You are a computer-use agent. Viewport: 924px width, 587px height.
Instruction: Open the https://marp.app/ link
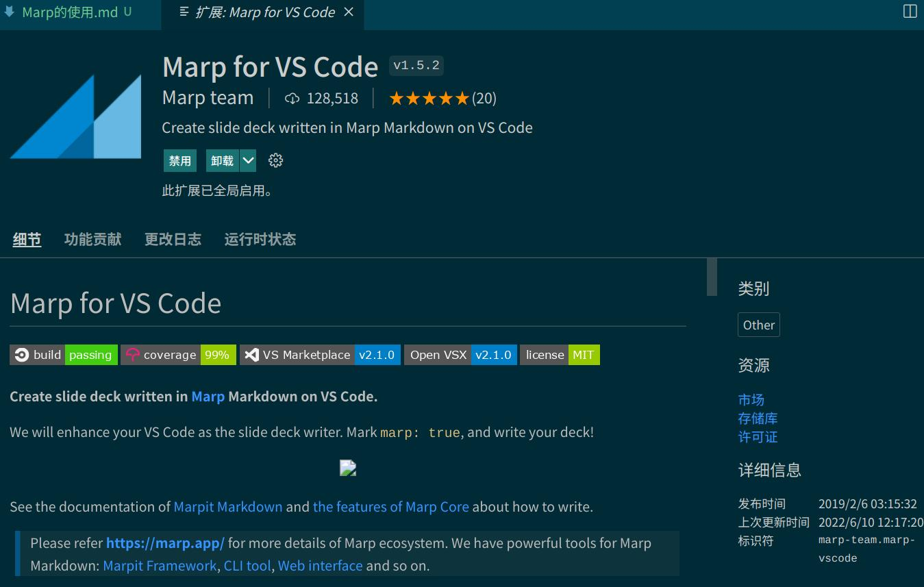[x=165, y=543]
